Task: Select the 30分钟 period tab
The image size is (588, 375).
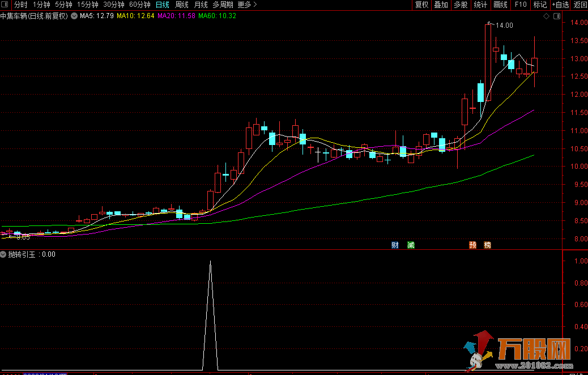Action: (114, 5)
